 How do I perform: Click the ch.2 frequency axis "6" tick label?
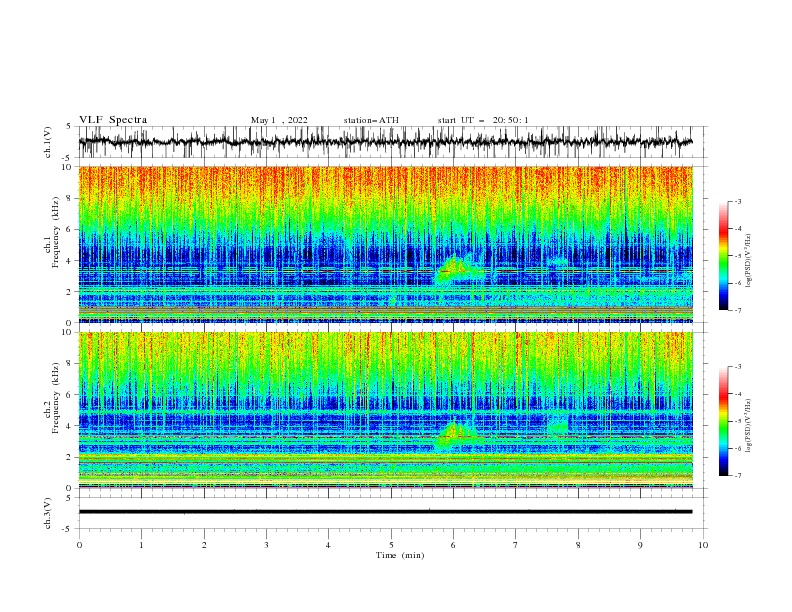[69, 395]
